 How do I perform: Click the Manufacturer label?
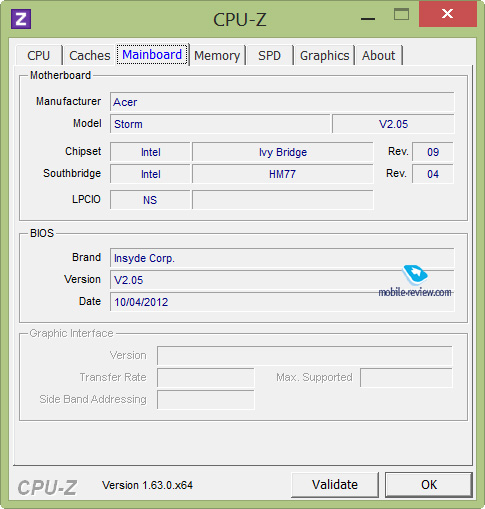point(68,101)
